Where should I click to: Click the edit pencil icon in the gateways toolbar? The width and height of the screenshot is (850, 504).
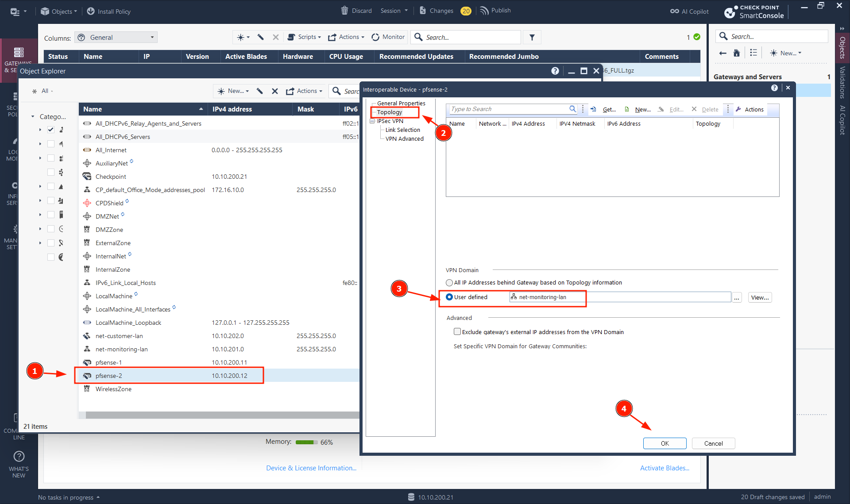[261, 37]
